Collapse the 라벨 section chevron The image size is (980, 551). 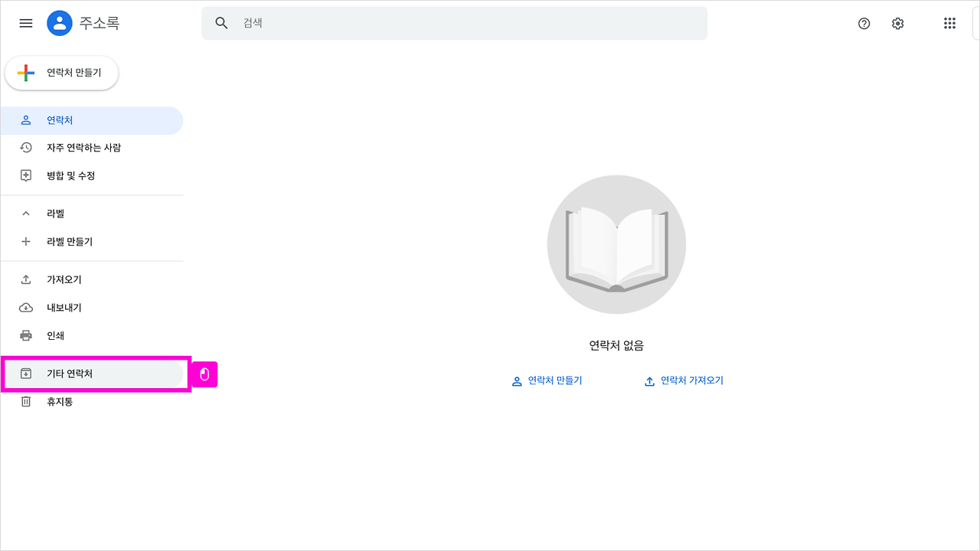(25, 213)
